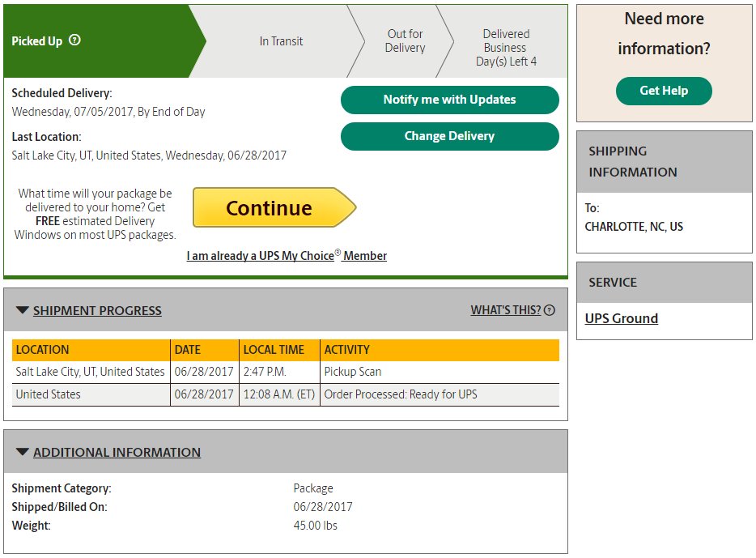Click the LOCAL TIME column header
Screen dimensions: 756x558
(279, 350)
